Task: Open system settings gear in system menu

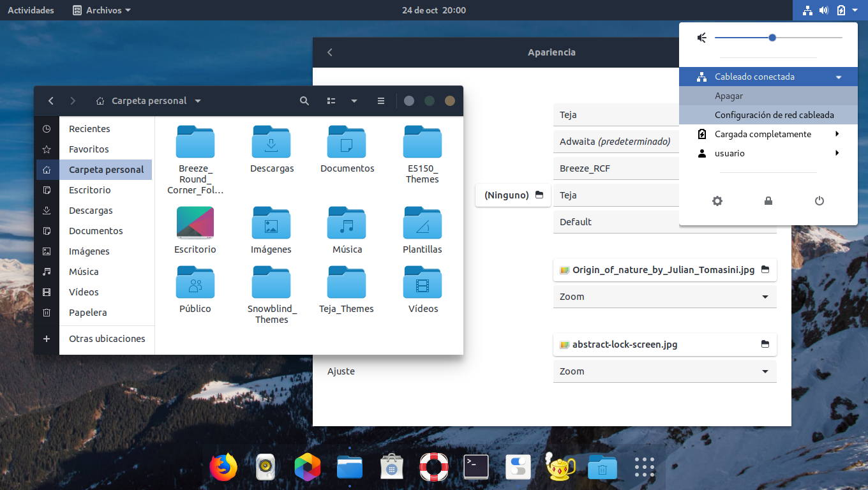Action: [717, 201]
